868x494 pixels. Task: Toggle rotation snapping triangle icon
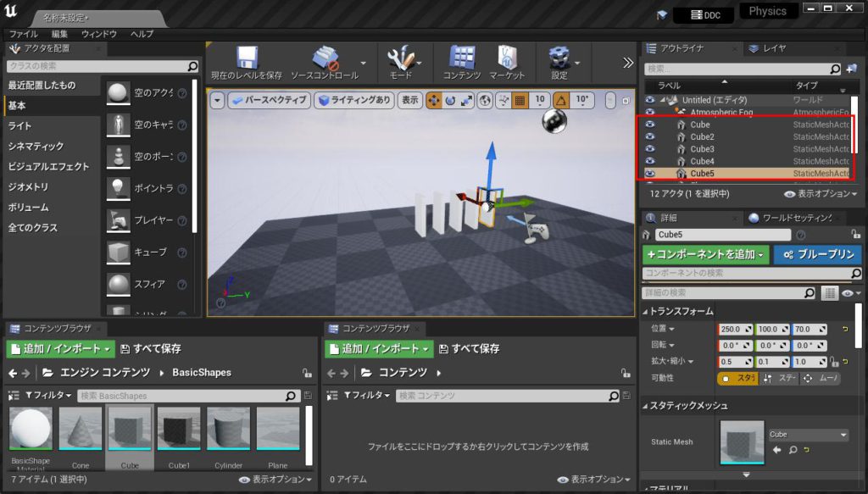[561, 100]
